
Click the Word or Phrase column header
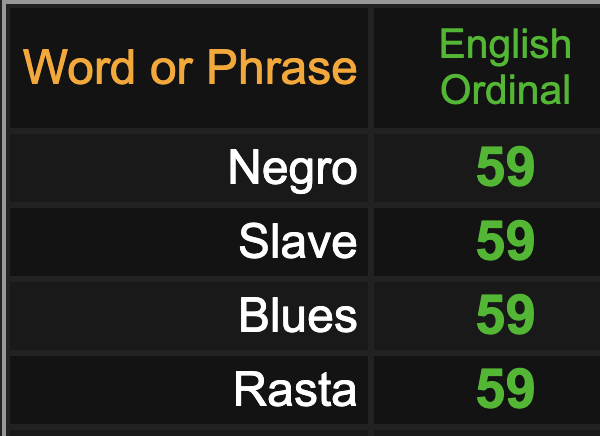pos(189,67)
